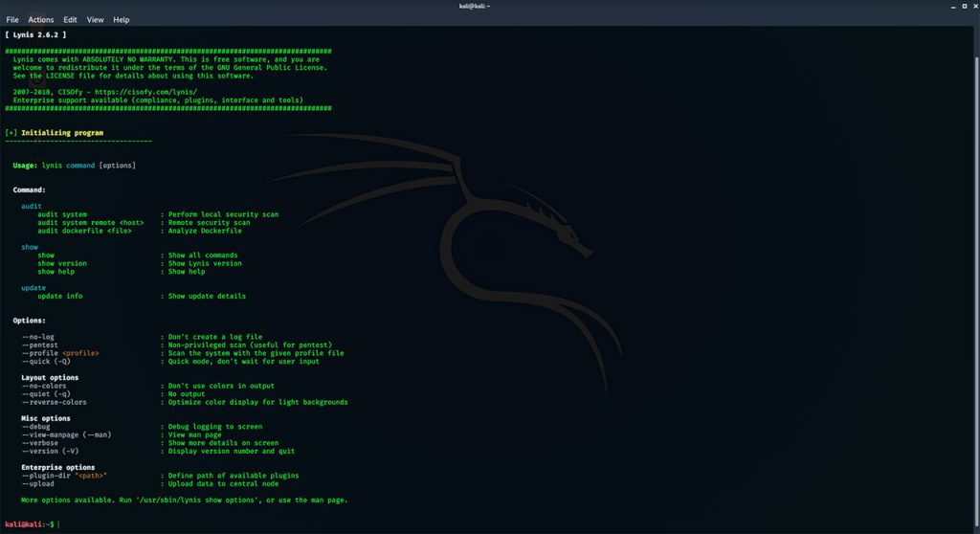Screen dimensions: 980x534
Task: Click the 'Enterprise support available' line
Action: coord(158,100)
